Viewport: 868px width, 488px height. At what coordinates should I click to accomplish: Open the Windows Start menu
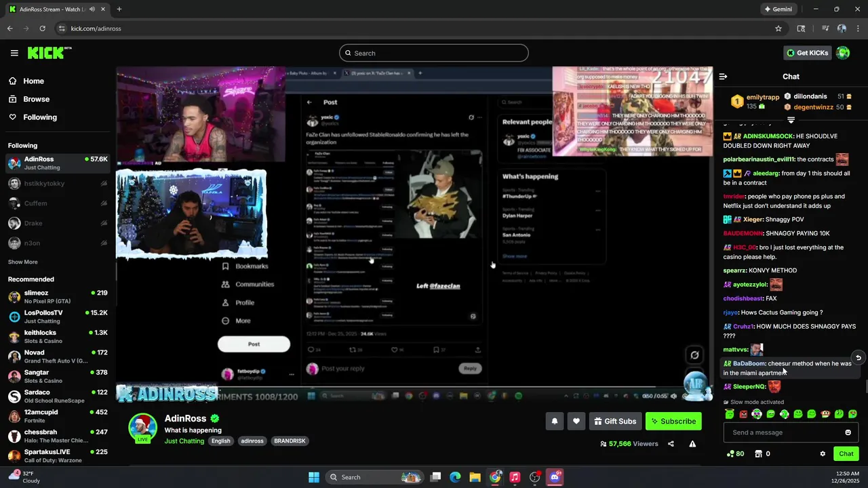coord(314,477)
